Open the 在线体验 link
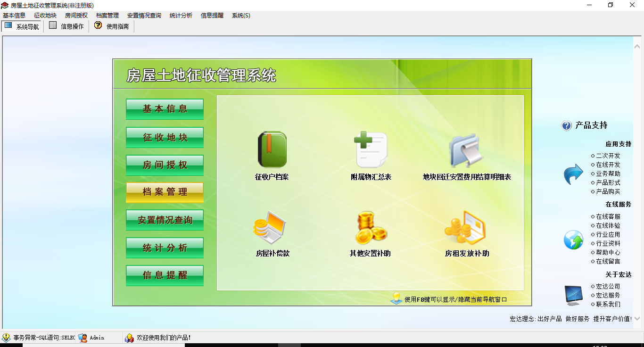Viewport: 644px width, 347px height. click(608, 225)
